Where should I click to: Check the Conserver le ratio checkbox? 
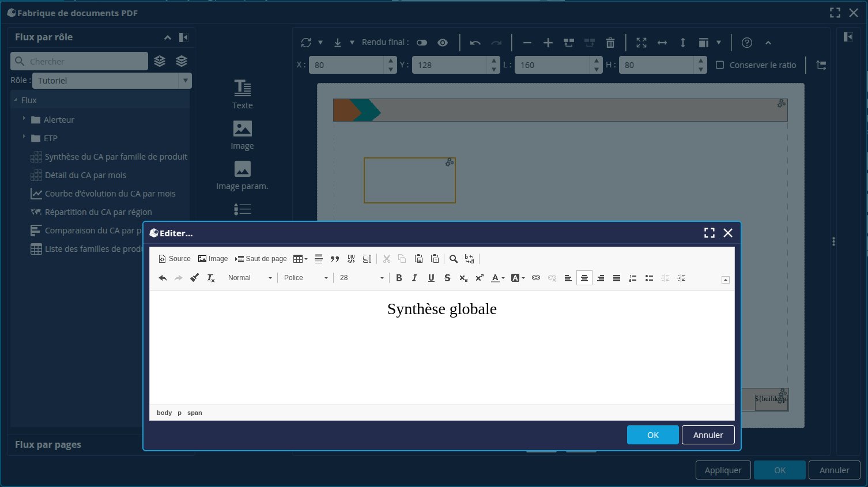(x=720, y=65)
